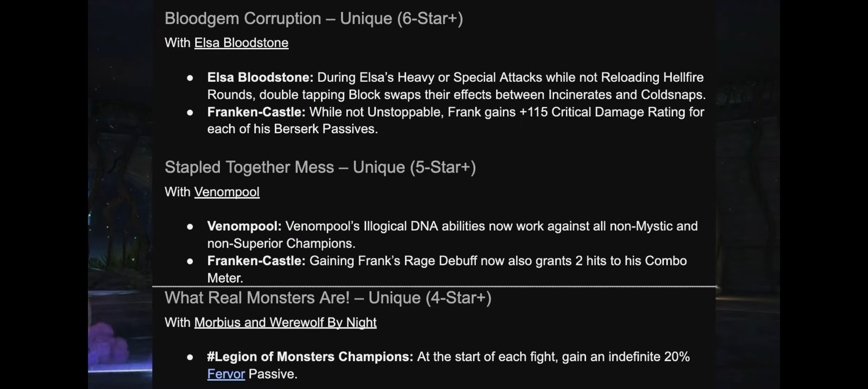Open Morbius and Werewolf By Night link
The width and height of the screenshot is (868, 389).
[x=285, y=322]
